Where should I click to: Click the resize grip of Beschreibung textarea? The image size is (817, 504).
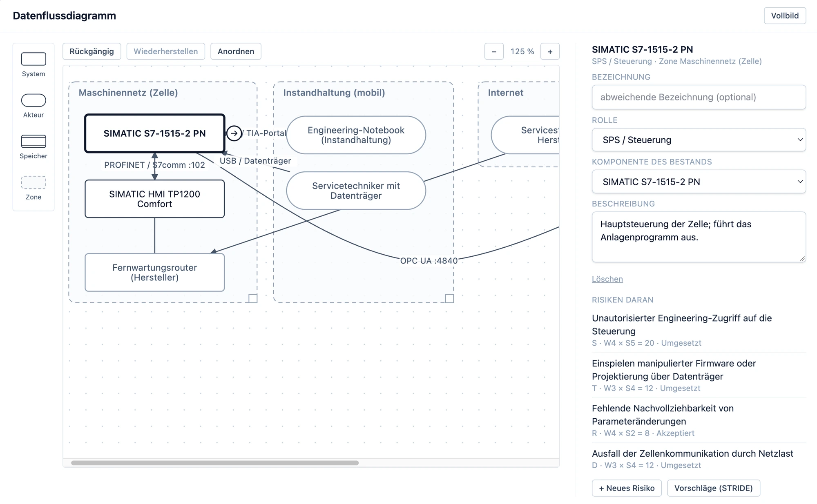point(802,258)
